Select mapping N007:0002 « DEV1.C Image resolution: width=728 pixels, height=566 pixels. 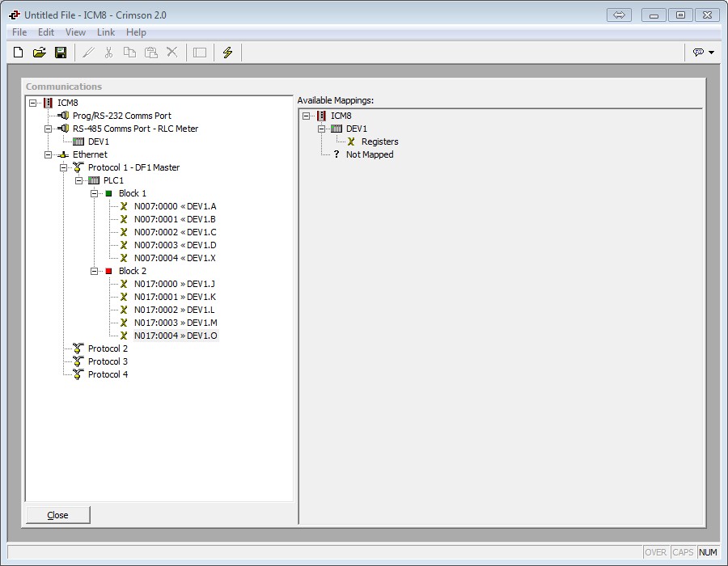click(175, 232)
